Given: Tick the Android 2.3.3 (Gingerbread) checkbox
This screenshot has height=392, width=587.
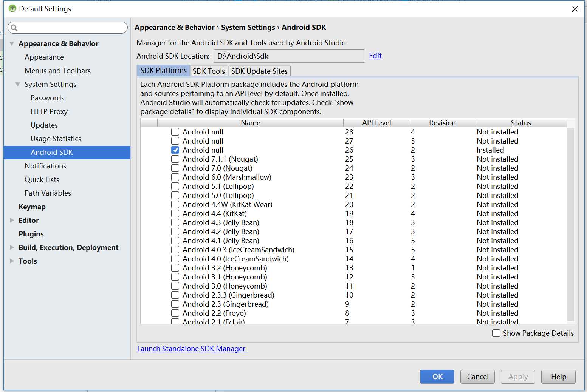Looking at the screenshot, I should (175, 295).
